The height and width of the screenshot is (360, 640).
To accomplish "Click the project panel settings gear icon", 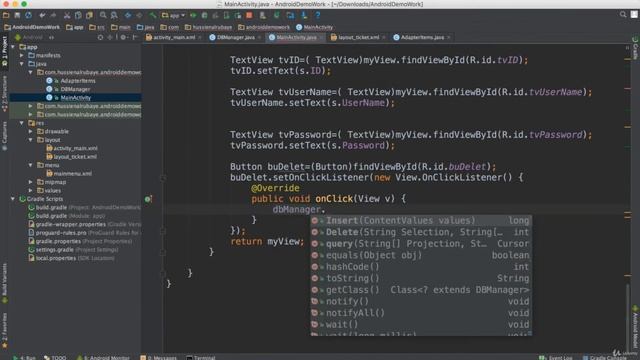I will [123, 37].
